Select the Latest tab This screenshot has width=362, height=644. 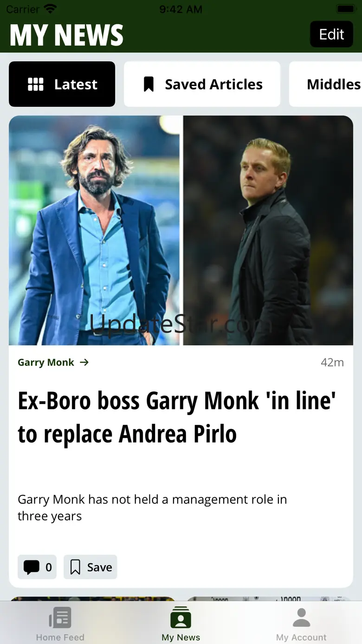62,84
